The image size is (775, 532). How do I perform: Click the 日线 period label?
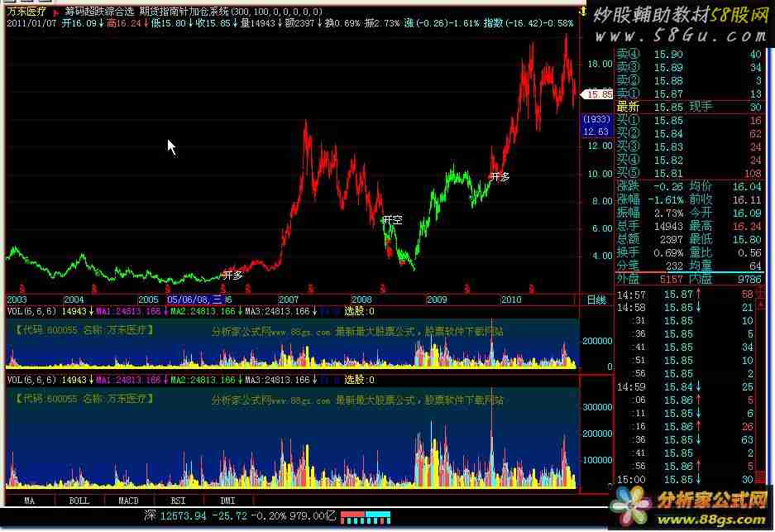point(596,300)
